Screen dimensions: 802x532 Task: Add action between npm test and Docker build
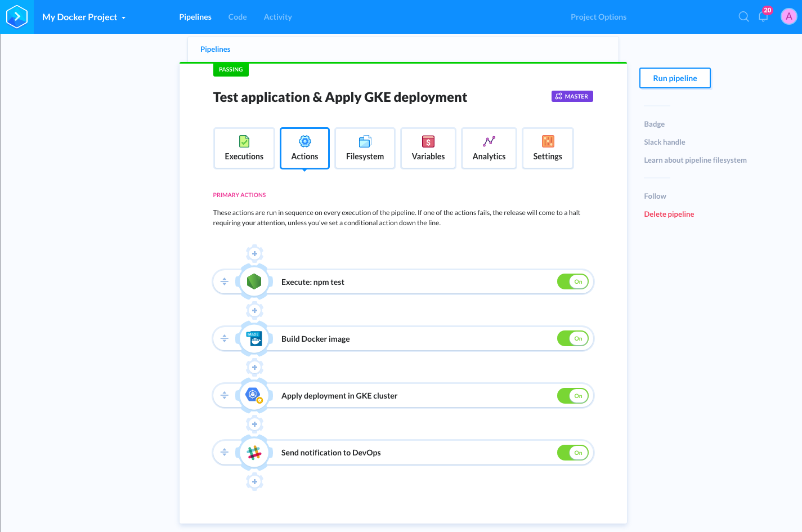(254, 310)
